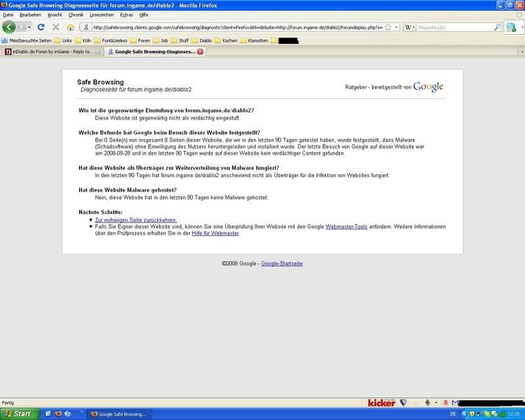Click the Google site favicon in address bar
The width and height of the screenshot is (525, 420).
click(x=86, y=27)
